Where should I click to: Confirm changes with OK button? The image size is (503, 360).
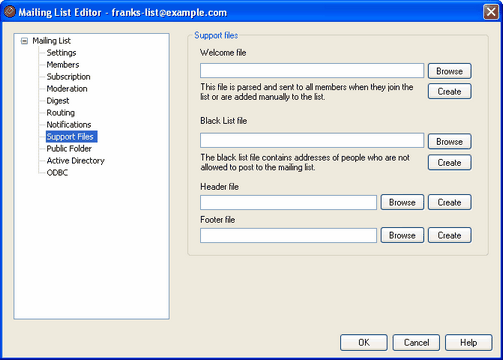coord(364,343)
